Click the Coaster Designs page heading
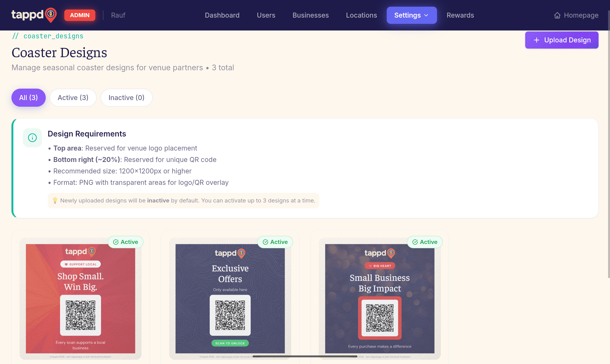Viewport: 610px width, 364px height. coord(59,52)
